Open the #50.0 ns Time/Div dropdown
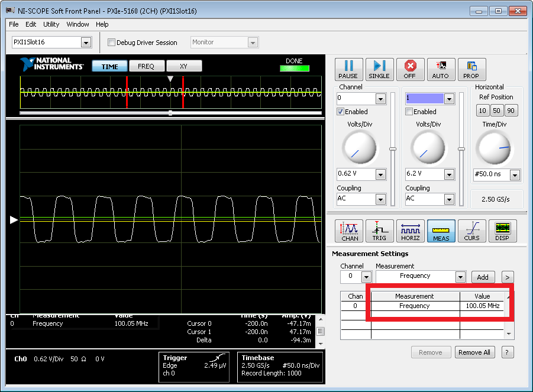 click(x=515, y=175)
